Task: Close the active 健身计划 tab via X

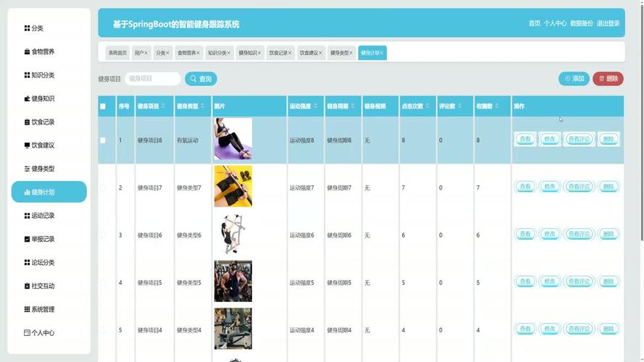Action: pos(382,53)
